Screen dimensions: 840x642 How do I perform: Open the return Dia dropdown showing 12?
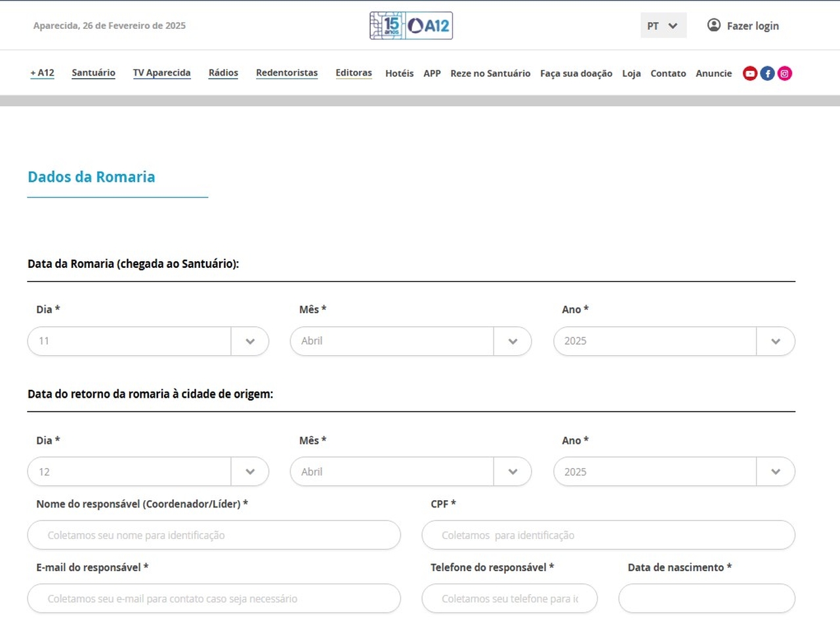[148, 472]
